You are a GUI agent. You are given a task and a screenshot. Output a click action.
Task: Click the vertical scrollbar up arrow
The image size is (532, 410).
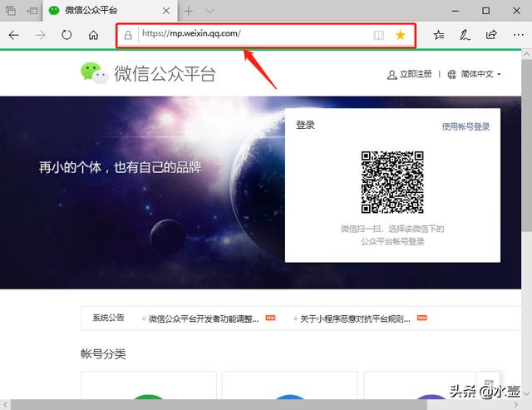coord(526,54)
